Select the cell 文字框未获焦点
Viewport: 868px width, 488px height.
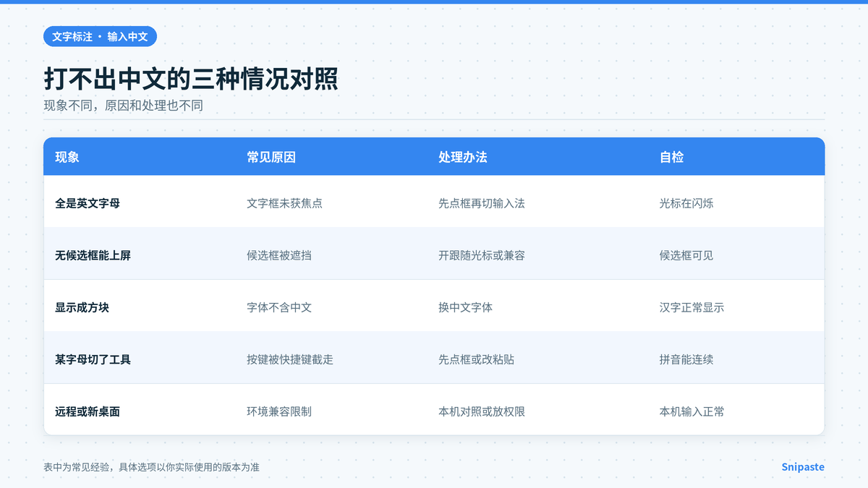point(284,203)
